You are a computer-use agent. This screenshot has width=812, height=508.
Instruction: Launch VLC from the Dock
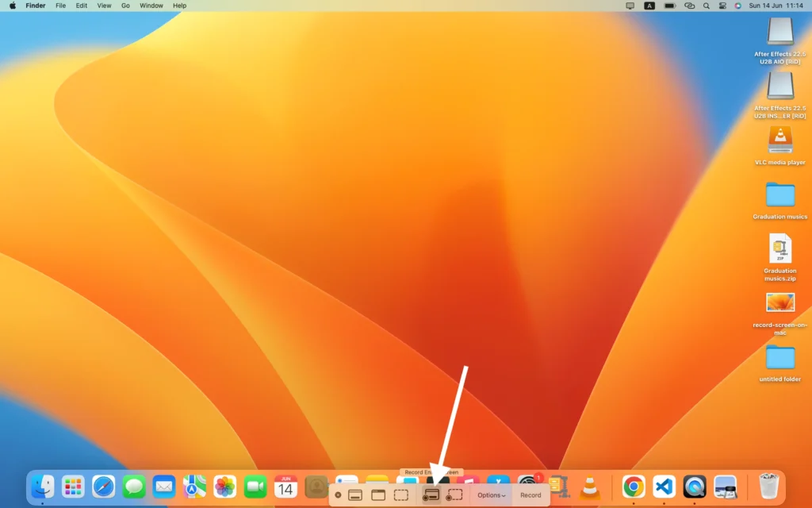click(590, 487)
